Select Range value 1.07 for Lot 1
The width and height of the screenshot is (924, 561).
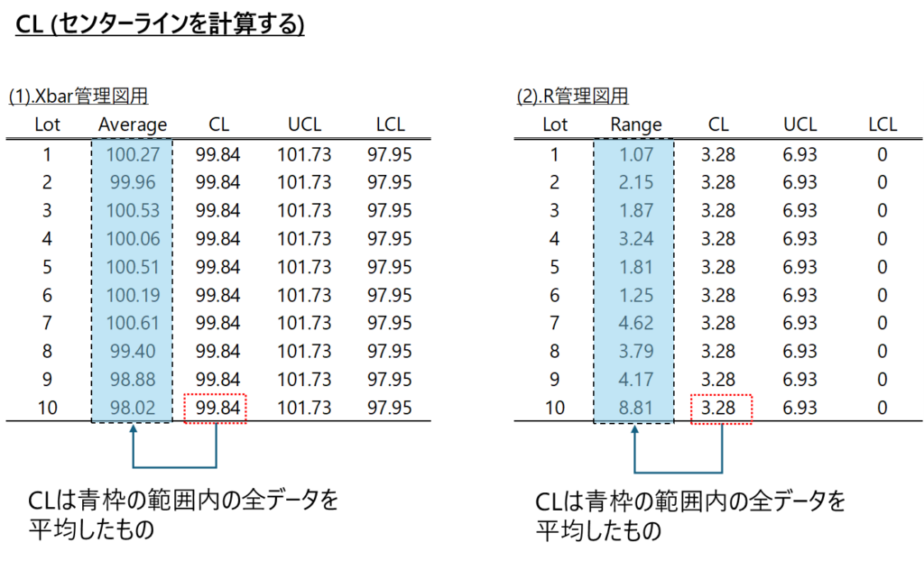635,154
